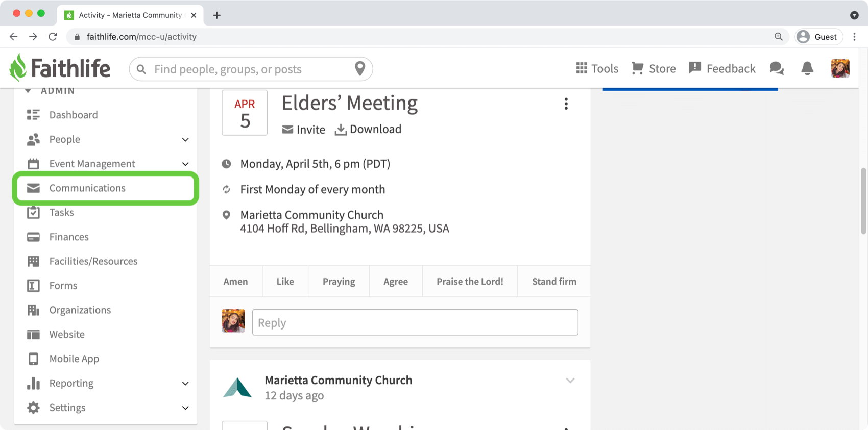
Task: Open Finances in admin sidebar
Action: pos(69,237)
